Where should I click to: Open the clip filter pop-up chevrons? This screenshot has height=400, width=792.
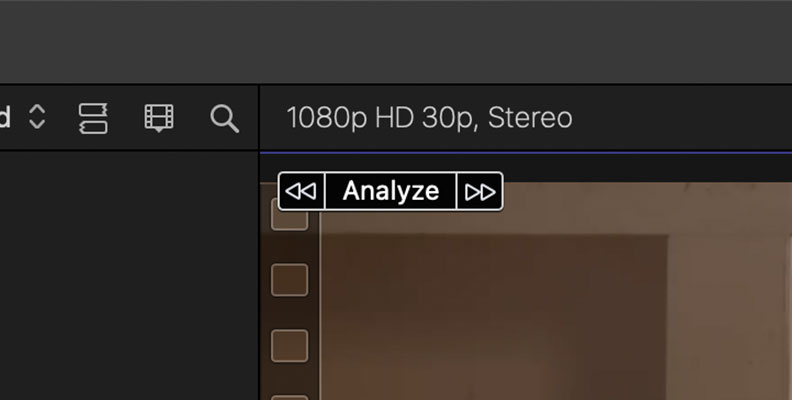(37, 117)
